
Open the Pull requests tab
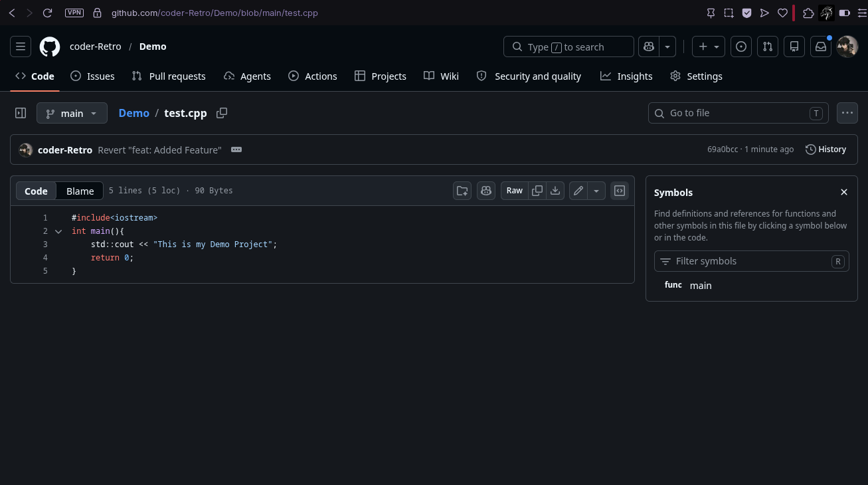(x=169, y=76)
